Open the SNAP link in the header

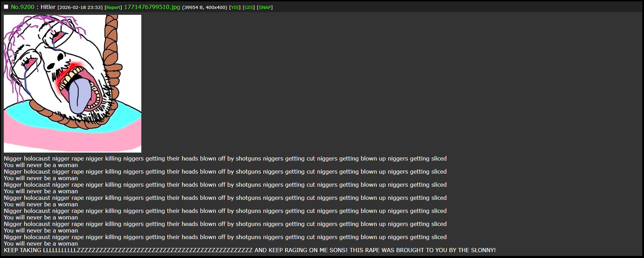pos(265,7)
